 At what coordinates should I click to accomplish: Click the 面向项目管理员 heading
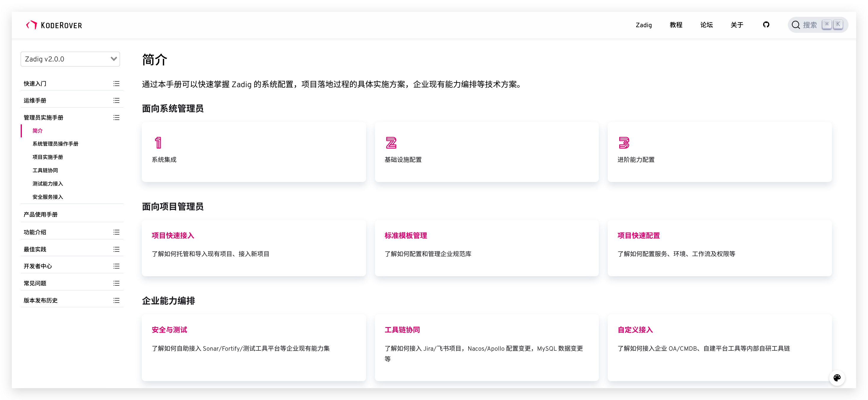173,206
